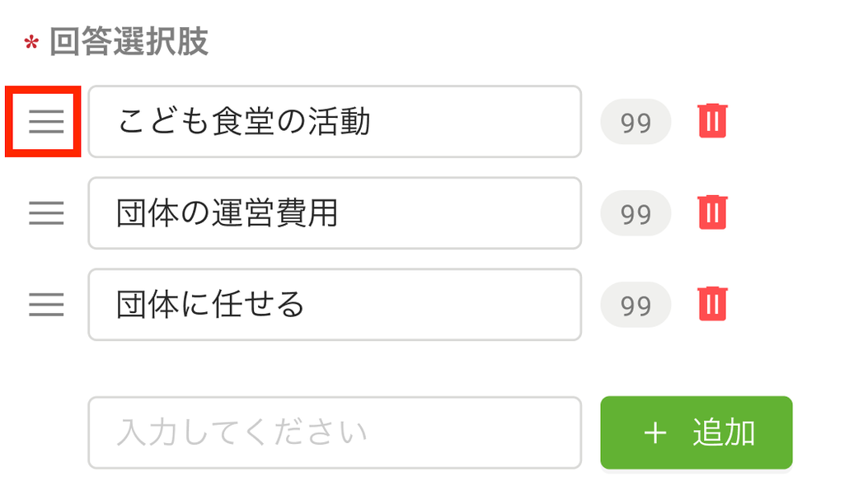Click the 99 counter badge for 団体に任せる
The height and width of the screenshot is (504, 844).
coord(635,305)
